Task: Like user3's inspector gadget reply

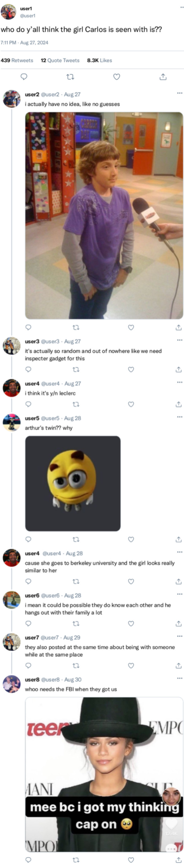Action: 131,369
